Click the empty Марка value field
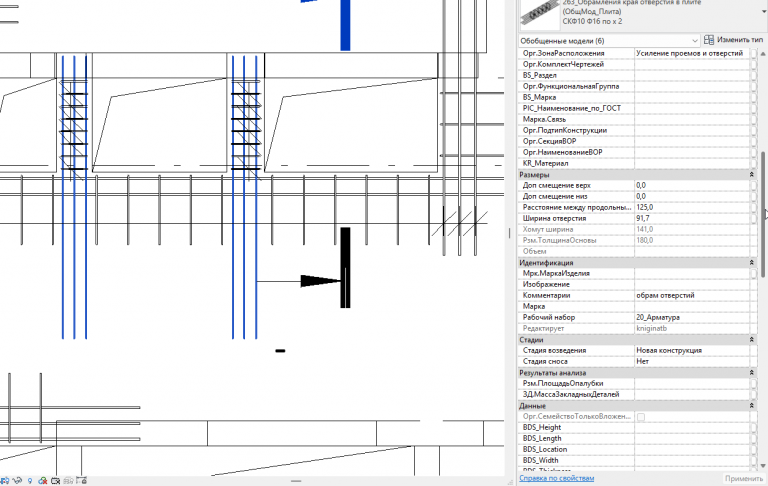The image size is (768, 486). (x=692, y=306)
